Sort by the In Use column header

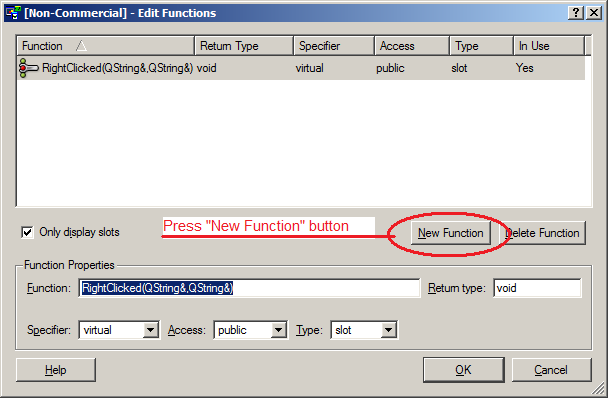point(549,46)
